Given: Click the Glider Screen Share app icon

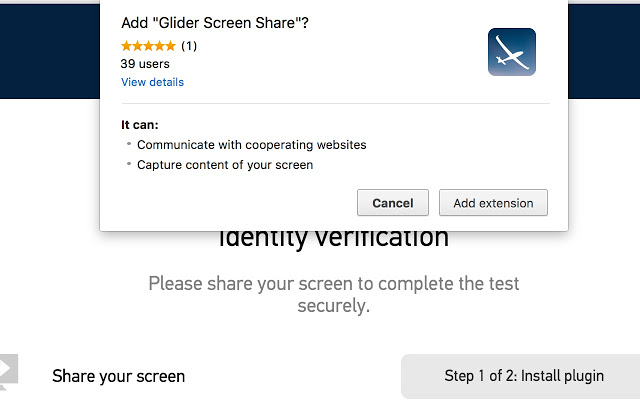Looking at the screenshot, I should pyautogui.click(x=512, y=52).
